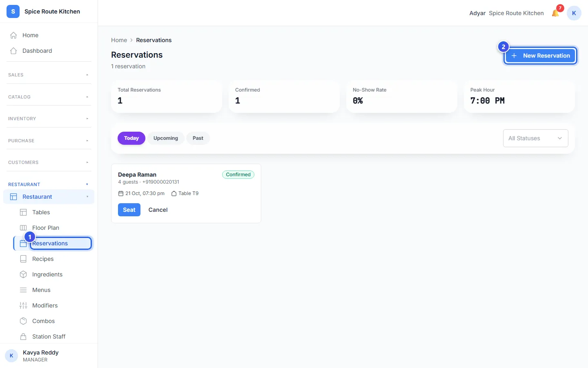Open the notifications bell icon
Viewport: 588px width, 368px height.
tap(555, 13)
